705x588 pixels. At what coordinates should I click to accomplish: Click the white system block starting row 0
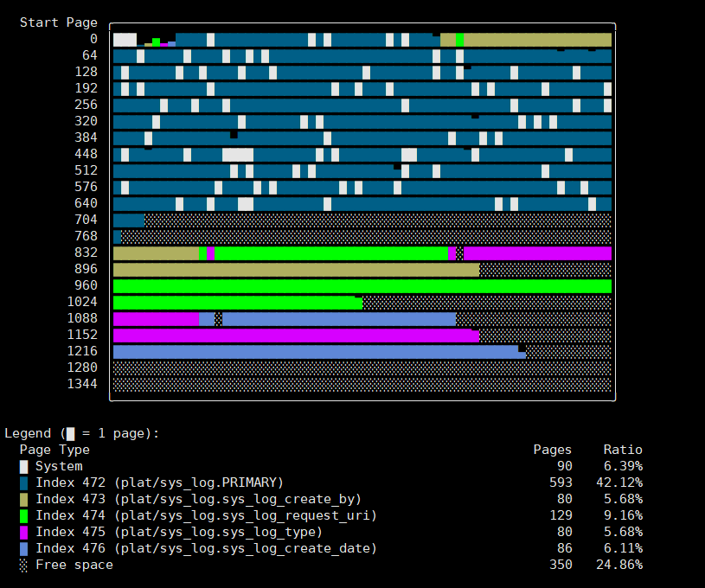[125, 40]
